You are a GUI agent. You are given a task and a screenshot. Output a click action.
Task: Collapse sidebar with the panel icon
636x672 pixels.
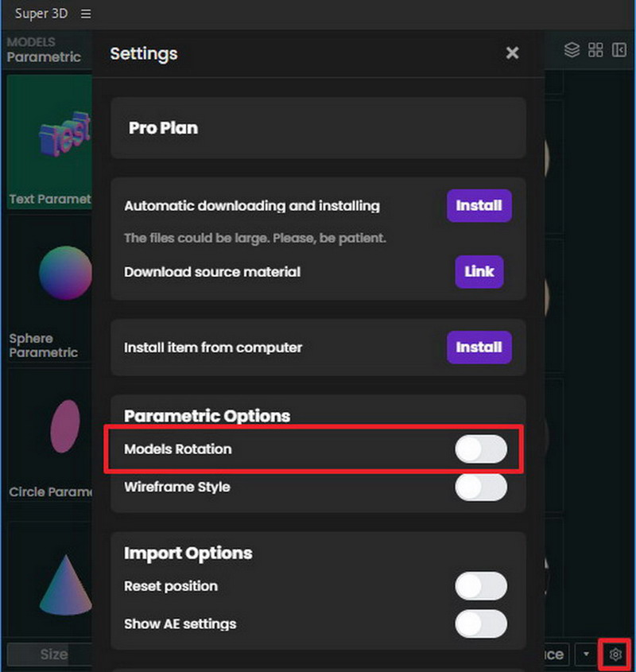(x=619, y=50)
